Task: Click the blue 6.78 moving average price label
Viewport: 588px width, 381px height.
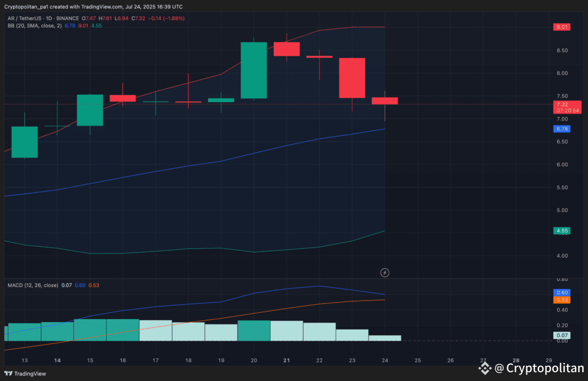Action: pos(562,128)
